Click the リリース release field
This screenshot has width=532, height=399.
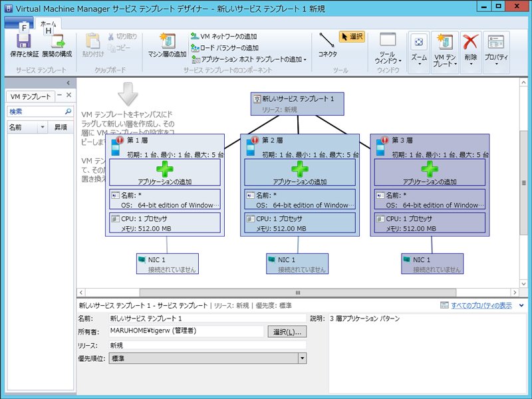207,345
